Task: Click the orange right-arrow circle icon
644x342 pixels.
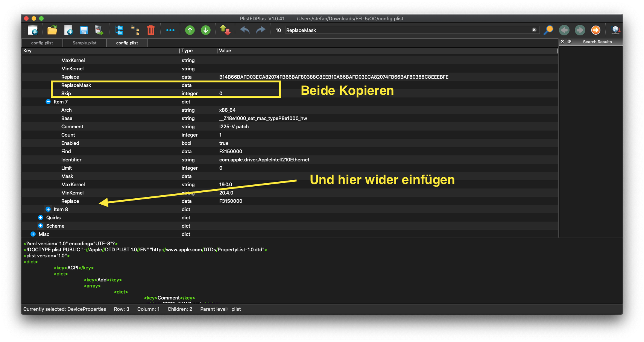Action: point(596,30)
